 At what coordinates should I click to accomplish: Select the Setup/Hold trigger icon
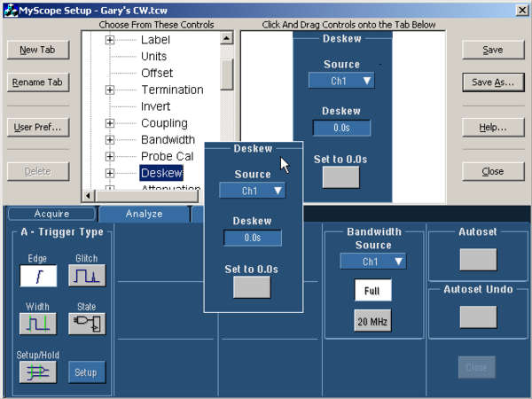[38, 372]
